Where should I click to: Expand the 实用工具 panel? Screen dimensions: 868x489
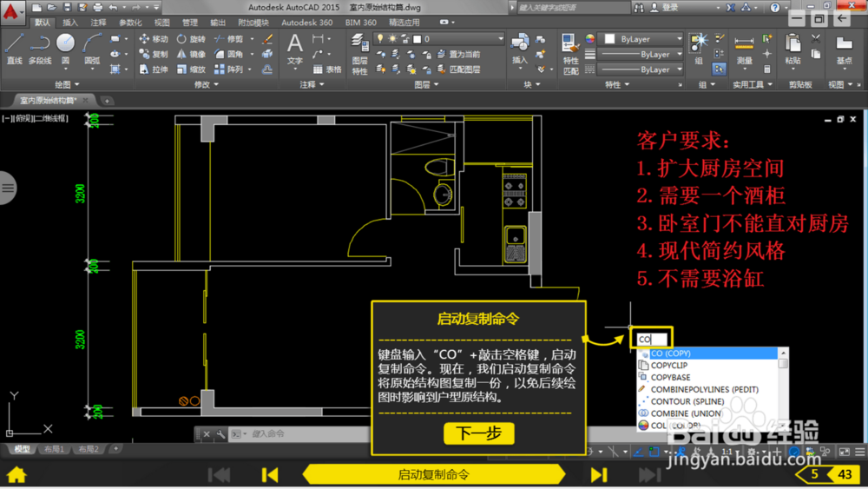[753, 84]
